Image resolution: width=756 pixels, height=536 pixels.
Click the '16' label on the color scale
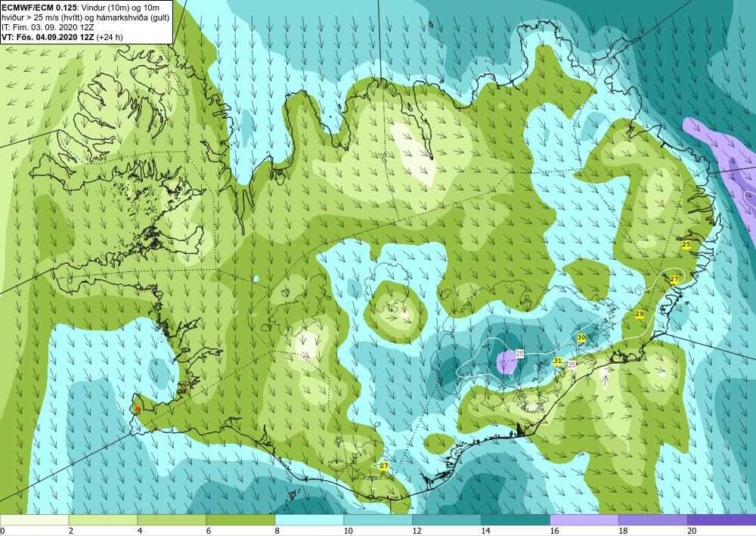coord(554,531)
